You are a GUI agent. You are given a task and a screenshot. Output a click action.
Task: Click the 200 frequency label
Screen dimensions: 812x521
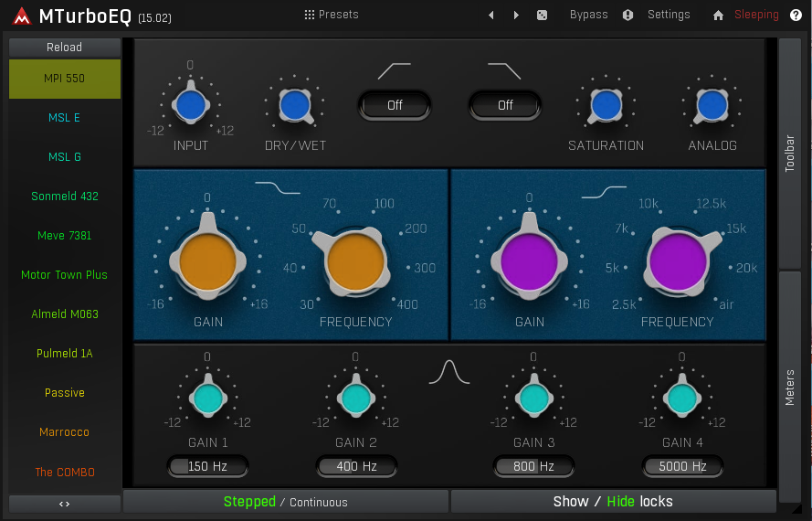click(x=416, y=229)
